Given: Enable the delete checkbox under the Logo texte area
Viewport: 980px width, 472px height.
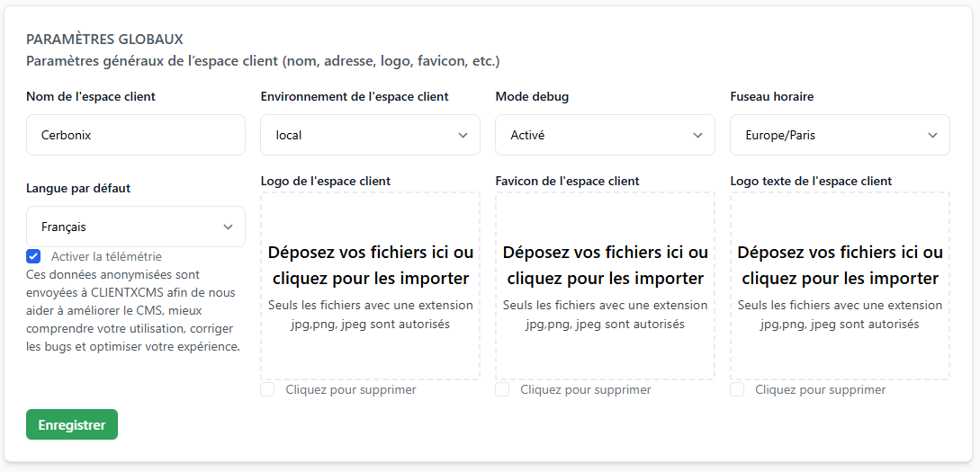Looking at the screenshot, I should point(737,389).
